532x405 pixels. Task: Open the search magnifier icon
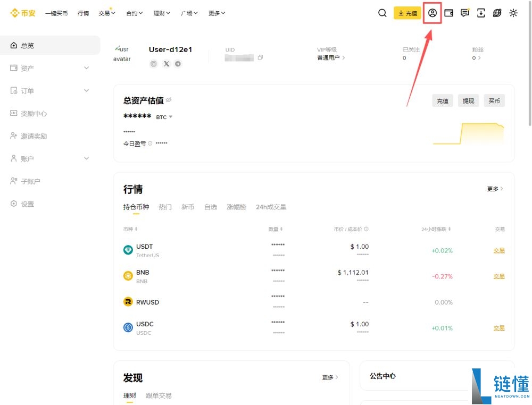(x=382, y=13)
